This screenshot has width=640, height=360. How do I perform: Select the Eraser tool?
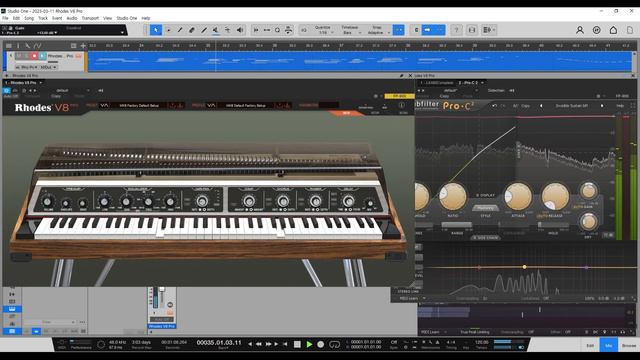click(192, 30)
